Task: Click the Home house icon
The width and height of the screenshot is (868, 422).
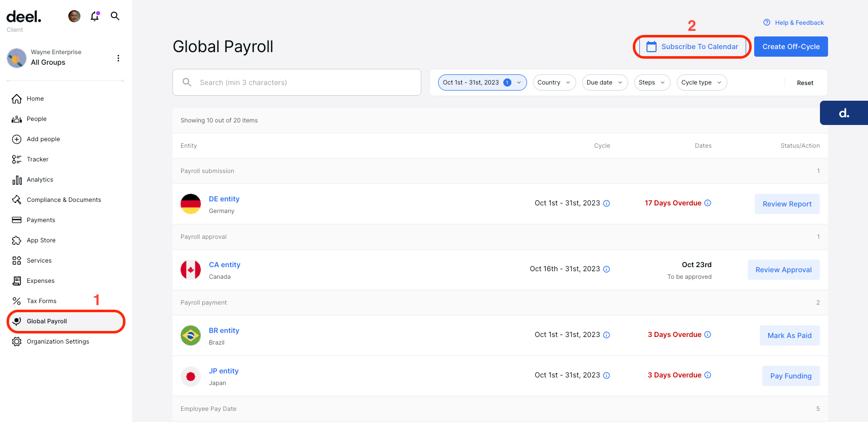Action: point(17,99)
